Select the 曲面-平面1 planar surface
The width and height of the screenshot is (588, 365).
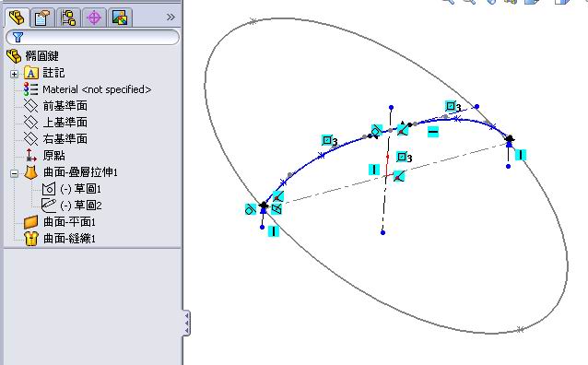pyautogui.click(x=69, y=222)
